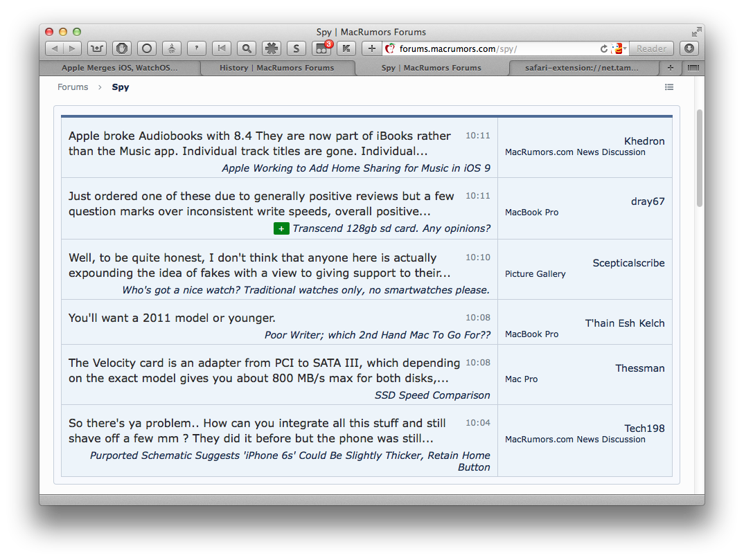Open user profile dray67
Image resolution: width=744 pixels, height=560 pixels.
[648, 201]
